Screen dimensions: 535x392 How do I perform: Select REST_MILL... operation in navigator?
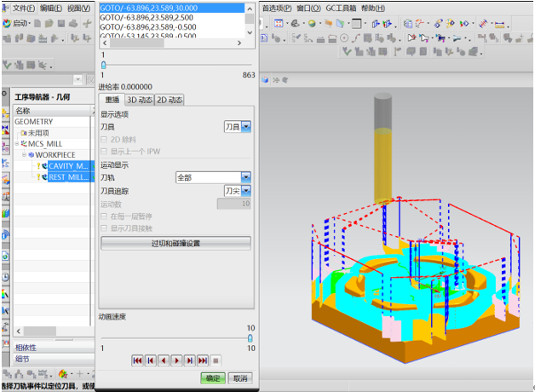click(69, 177)
